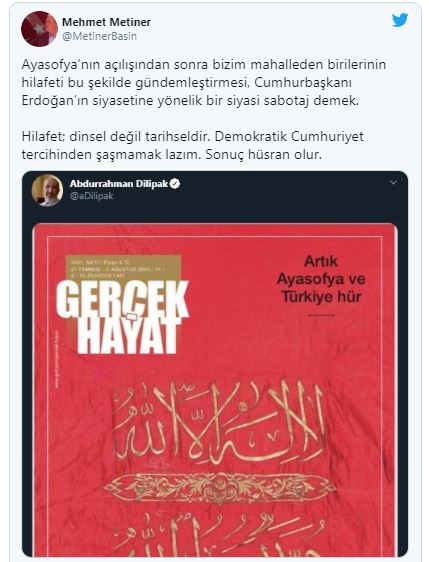Open Abdurrahman Dilipak's profile picture
The image size is (429, 562).
(x=47, y=190)
